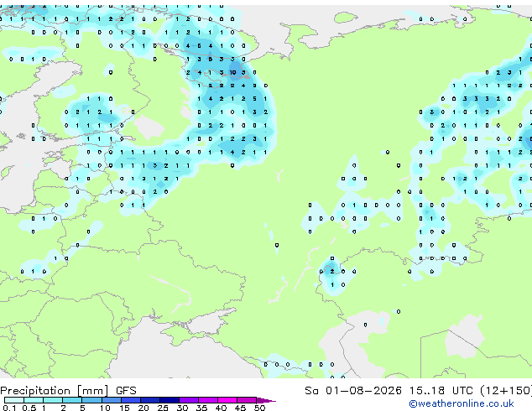Click the '10' precipitation value on the map
The image size is (532, 411).
[x=232, y=72]
